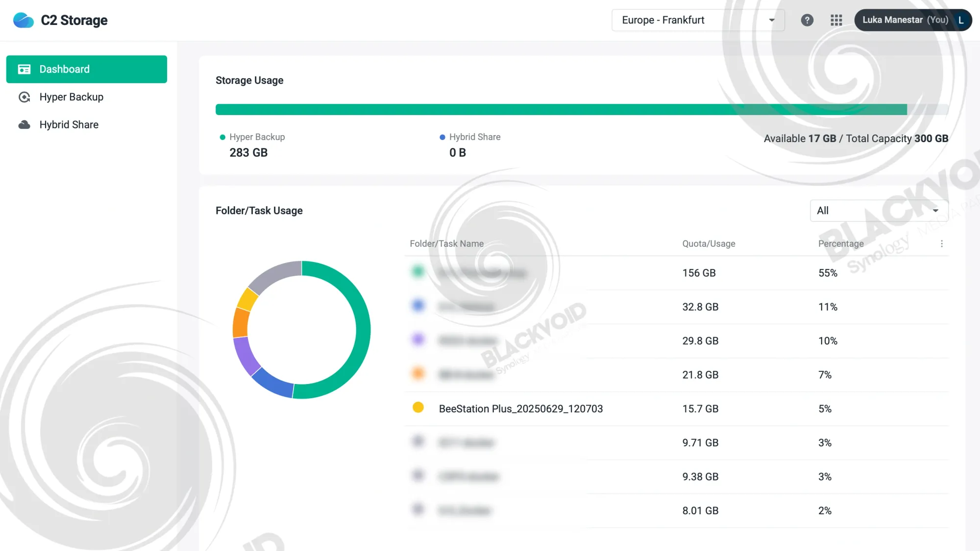The image size is (980, 551).
Task: Click the purple dot in the 29.8 GB row
Action: (418, 339)
